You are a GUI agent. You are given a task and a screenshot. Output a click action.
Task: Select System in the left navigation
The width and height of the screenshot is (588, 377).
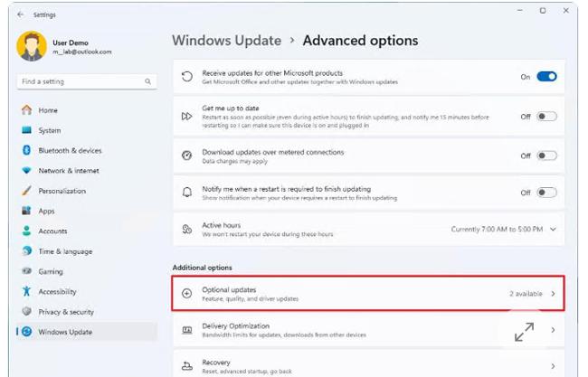point(49,131)
